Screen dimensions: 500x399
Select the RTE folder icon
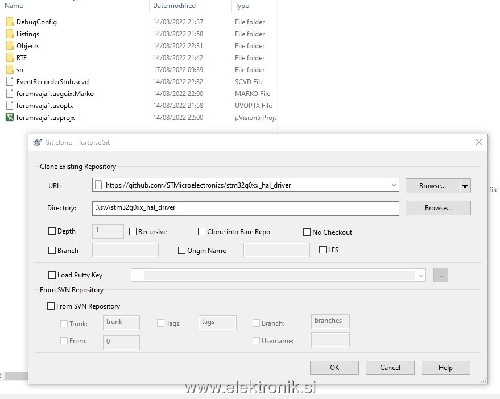coord(10,58)
